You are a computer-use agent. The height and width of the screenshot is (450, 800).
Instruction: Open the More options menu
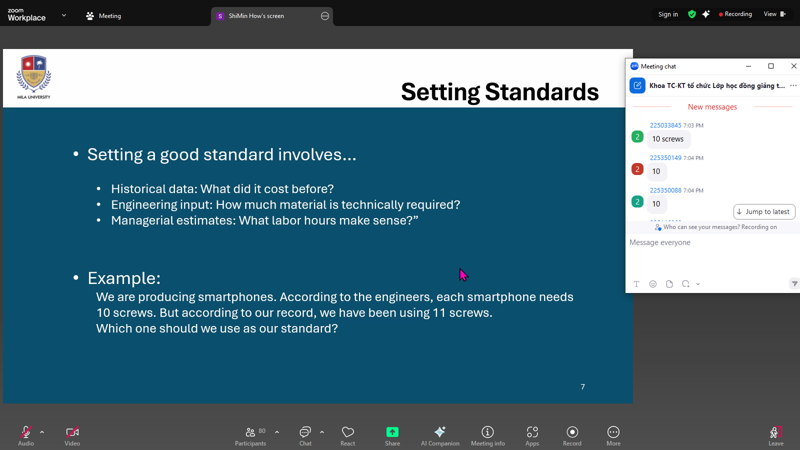click(x=613, y=433)
